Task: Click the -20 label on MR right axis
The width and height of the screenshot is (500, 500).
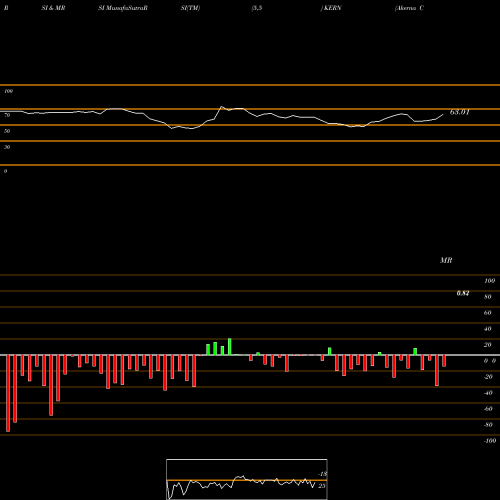Action: pos(488,377)
